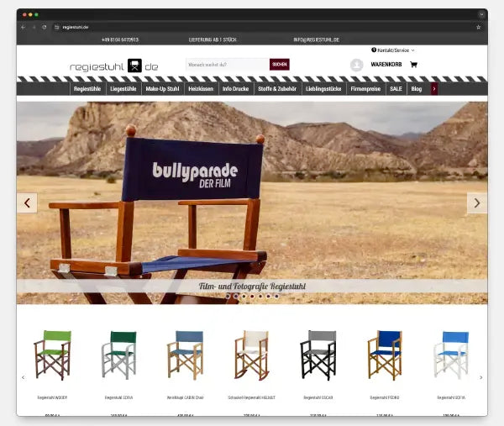Click the phone number +49 8104 in top bar
The image size is (504, 426).
[x=120, y=39]
